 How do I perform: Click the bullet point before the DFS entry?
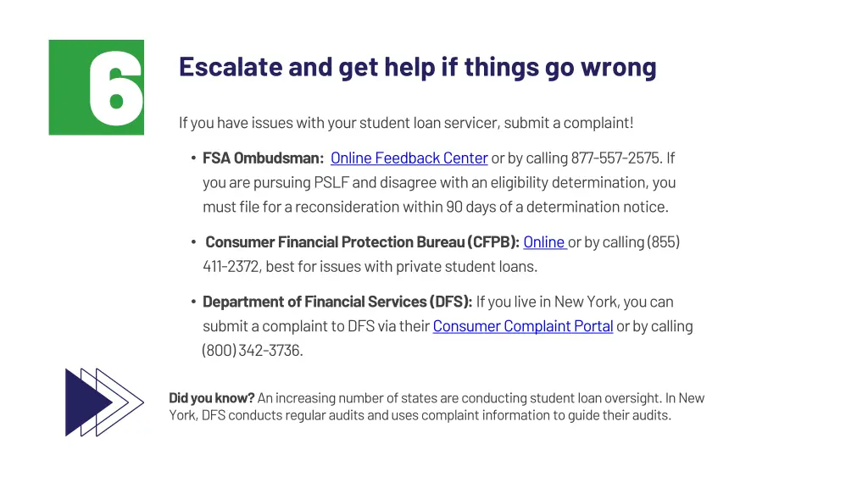(194, 302)
